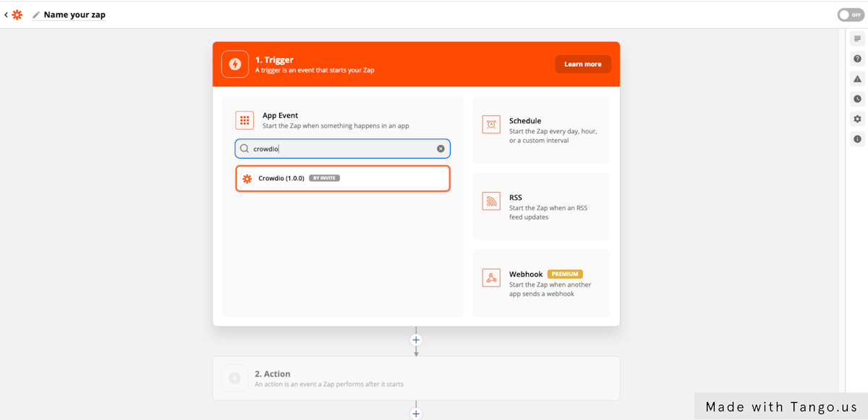Image resolution: width=868 pixels, height=420 pixels.
Task: Click the RSS feed icon
Action: click(491, 201)
